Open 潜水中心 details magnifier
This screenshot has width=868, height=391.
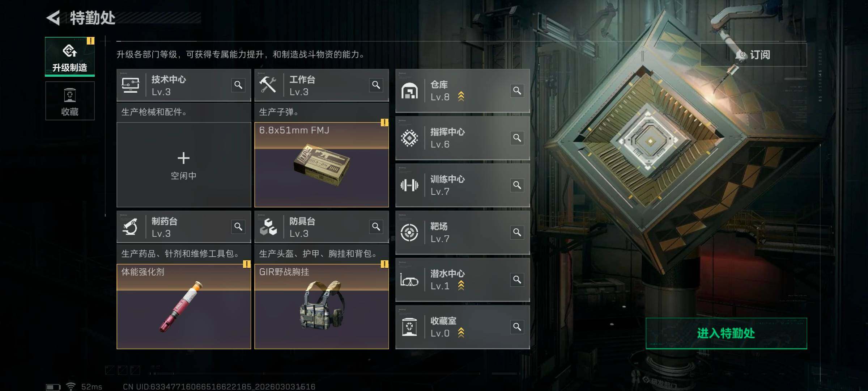[x=517, y=279]
